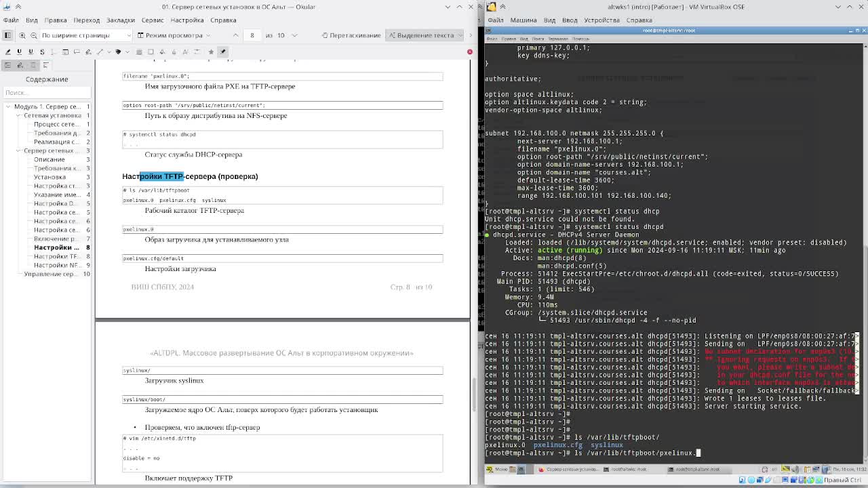Screen dimensions: 868x488
Task: Click the Okular window app icon
Action: (6, 7)
